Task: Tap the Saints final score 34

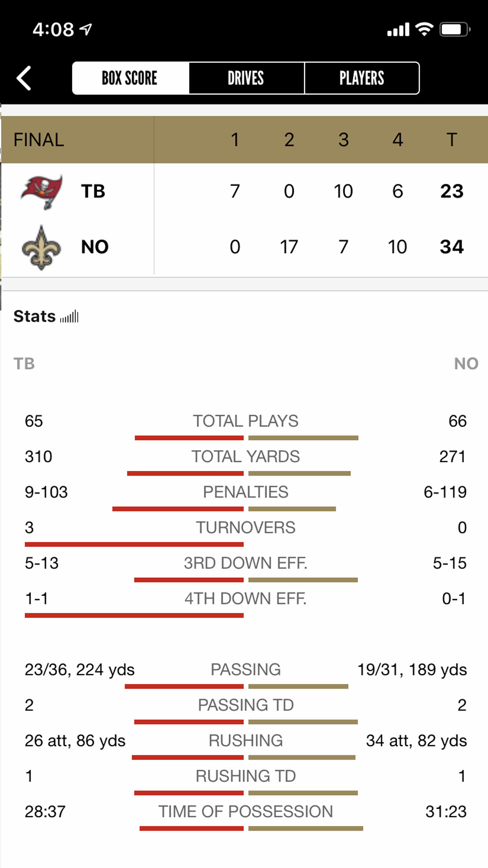Action: 451,247
